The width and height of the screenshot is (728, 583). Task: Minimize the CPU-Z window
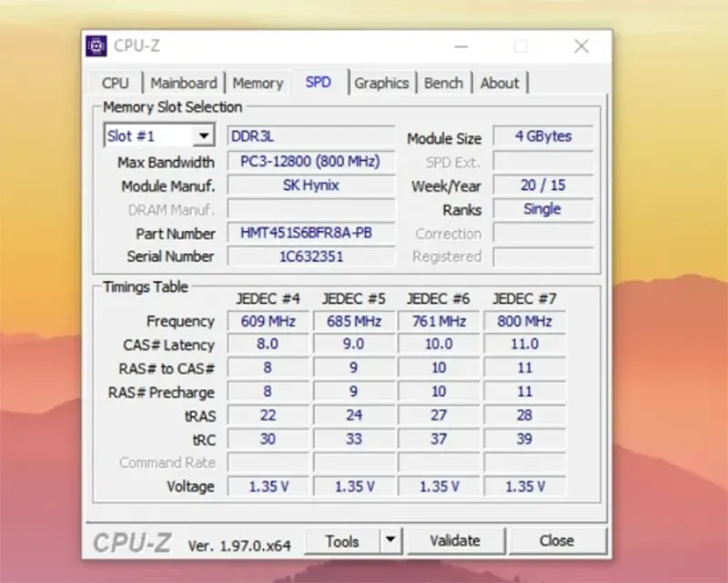point(461,46)
